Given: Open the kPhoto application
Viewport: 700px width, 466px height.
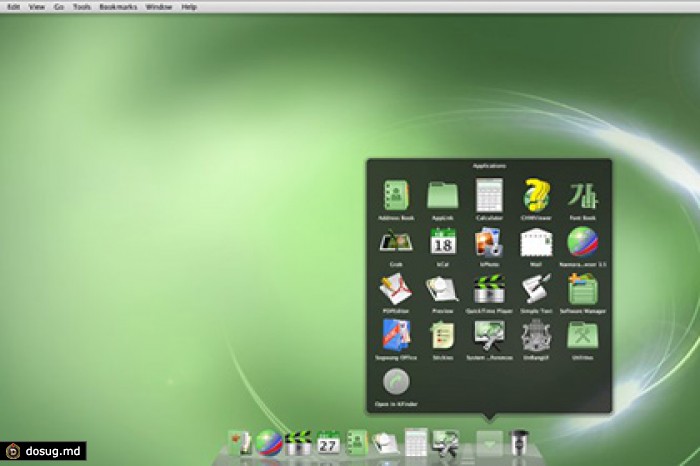Looking at the screenshot, I should [489, 242].
